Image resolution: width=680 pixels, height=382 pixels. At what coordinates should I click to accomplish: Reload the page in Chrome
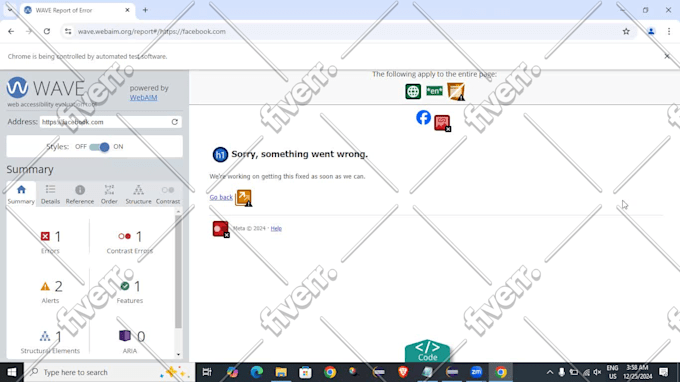pyautogui.click(x=47, y=31)
